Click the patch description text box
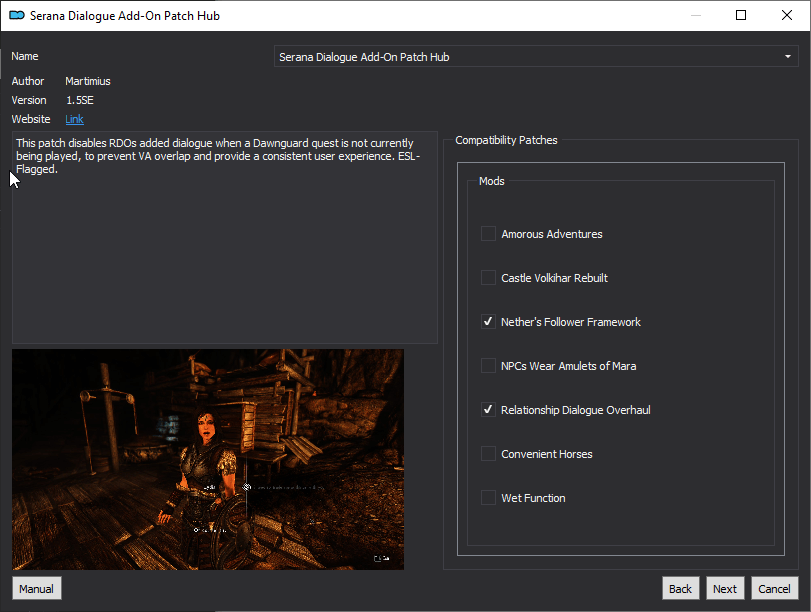Image resolution: width=811 pixels, height=612 pixels. (224, 237)
